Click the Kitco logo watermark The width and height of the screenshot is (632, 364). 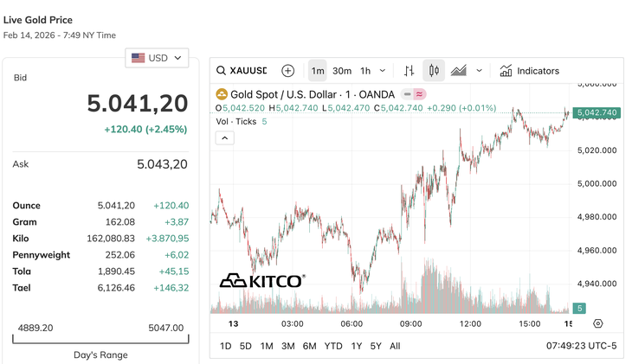[x=261, y=281]
